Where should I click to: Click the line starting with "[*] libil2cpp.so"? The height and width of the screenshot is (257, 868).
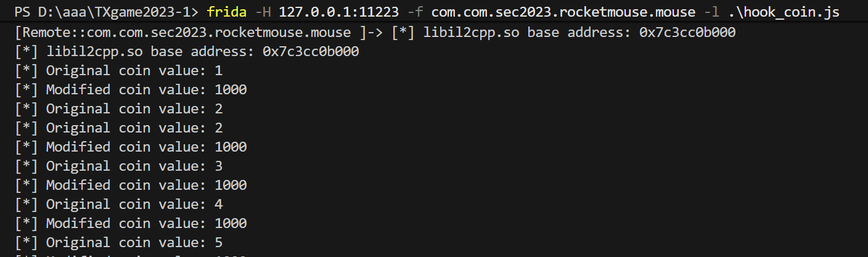(187, 52)
